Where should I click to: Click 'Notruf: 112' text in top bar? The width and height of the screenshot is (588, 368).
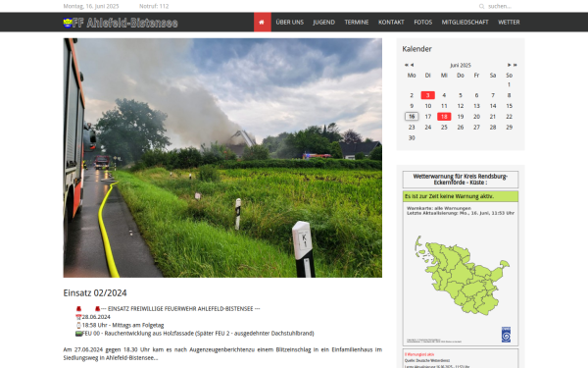coord(154,7)
